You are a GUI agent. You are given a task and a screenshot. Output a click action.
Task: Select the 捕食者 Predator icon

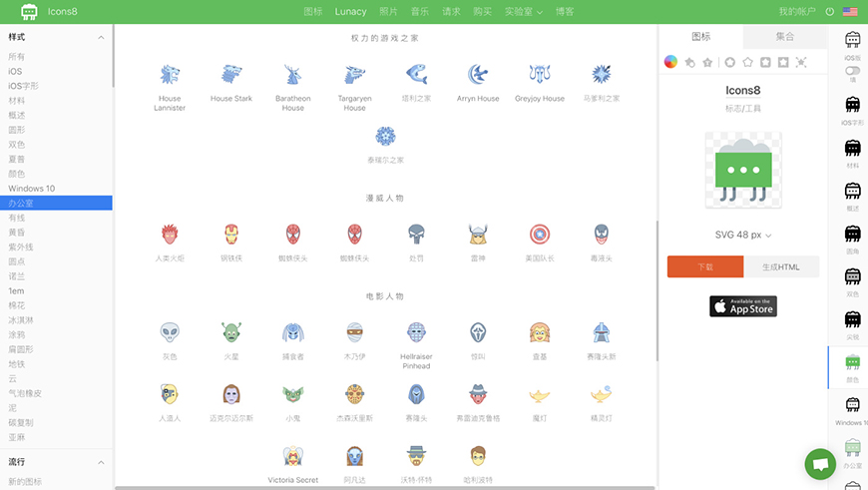[293, 332]
